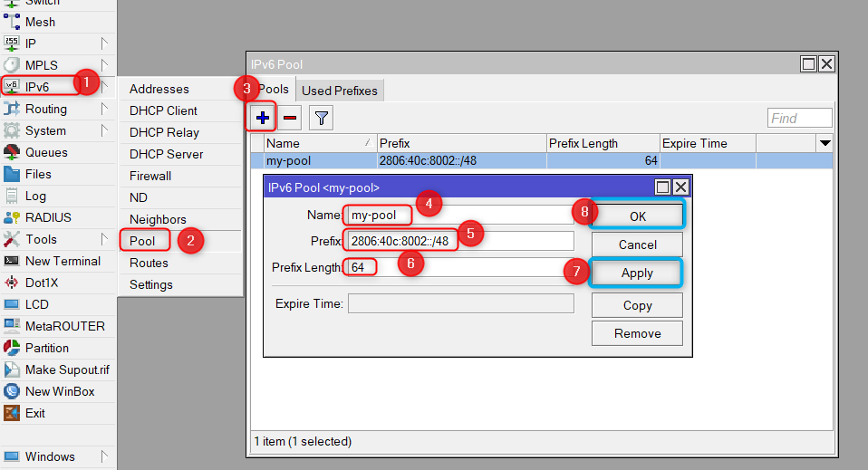Click the Find search box
This screenshot has width=868, height=470.
coord(799,118)
